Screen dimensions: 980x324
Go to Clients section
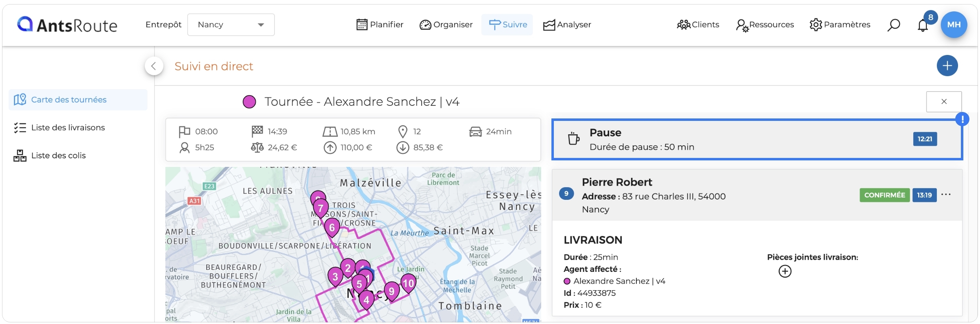coord(698,24)
